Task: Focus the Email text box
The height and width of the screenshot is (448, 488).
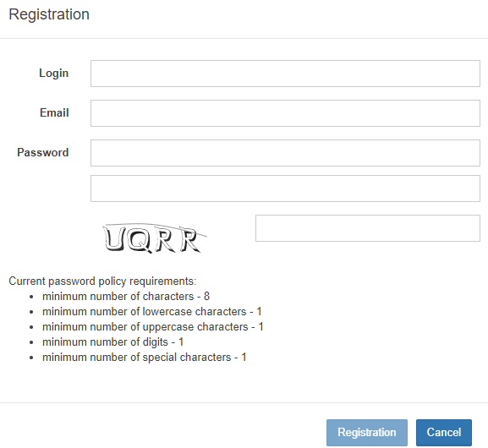Action: [285, 113]
